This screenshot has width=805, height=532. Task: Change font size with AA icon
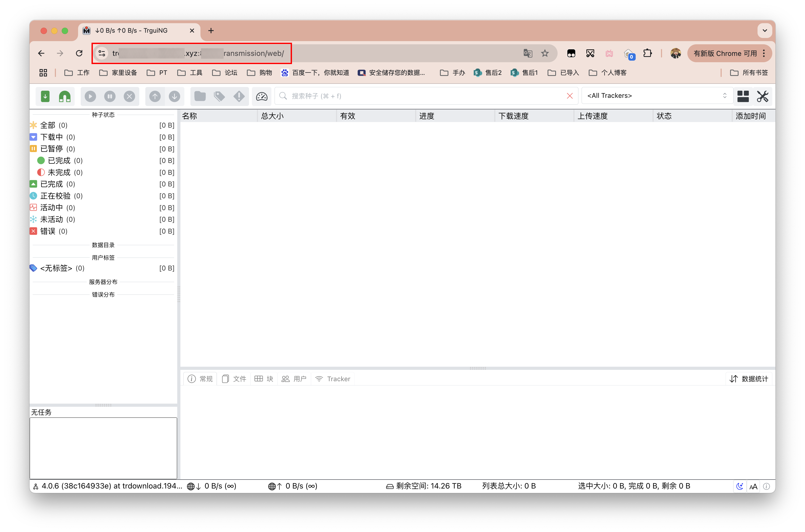[x=753, y=486]
